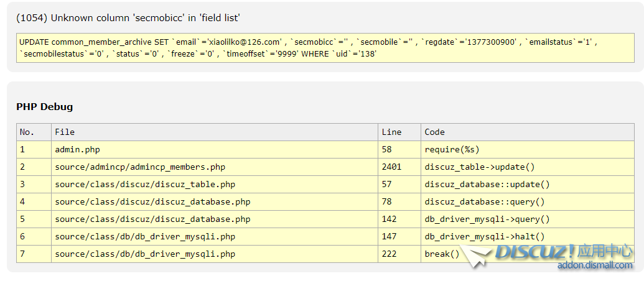The image size is (644, 281).
Task: Click db_driver_mysqli->halt() code cell
Action: pyautogui.click(x=484, y=236)
